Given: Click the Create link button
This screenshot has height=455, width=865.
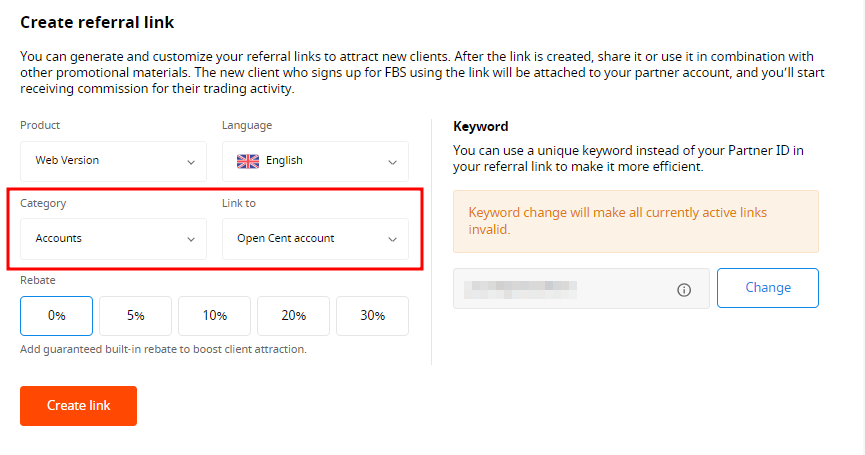Looking at the screenshot, I should [78, 406].
